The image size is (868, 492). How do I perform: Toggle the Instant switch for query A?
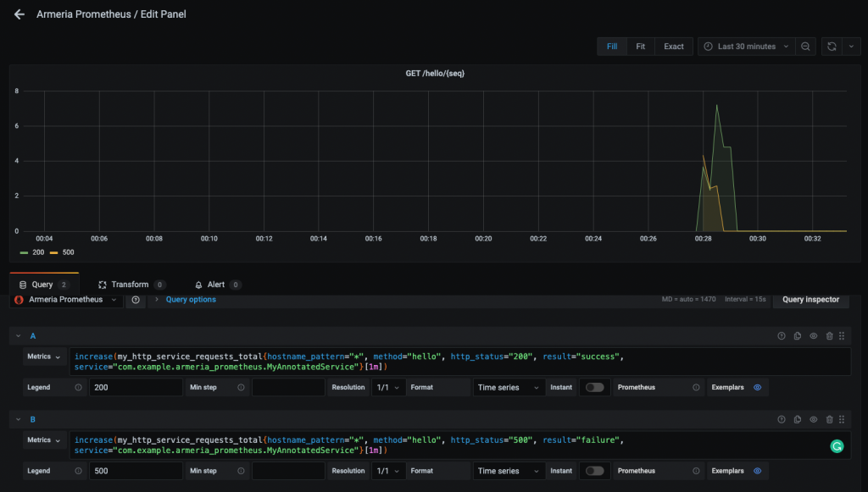pyautogui.click(x=594, y=387)
